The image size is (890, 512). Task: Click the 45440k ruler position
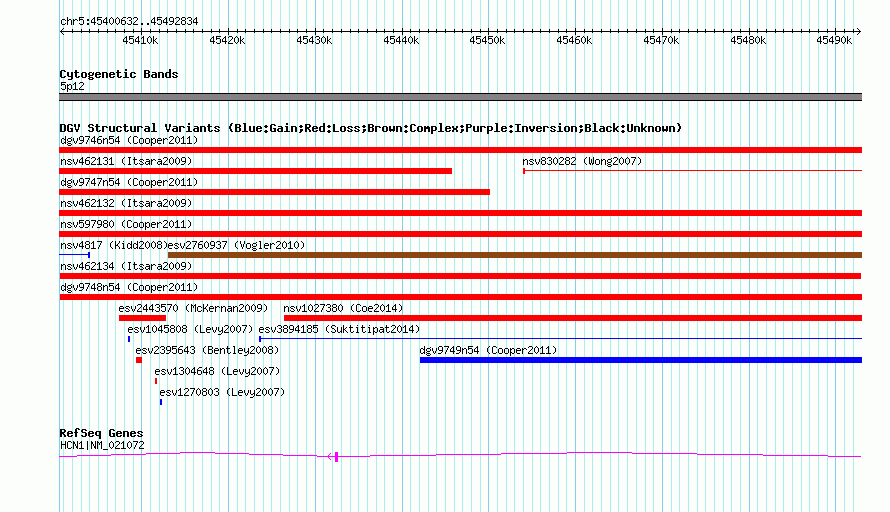click(x=401, y=40)
